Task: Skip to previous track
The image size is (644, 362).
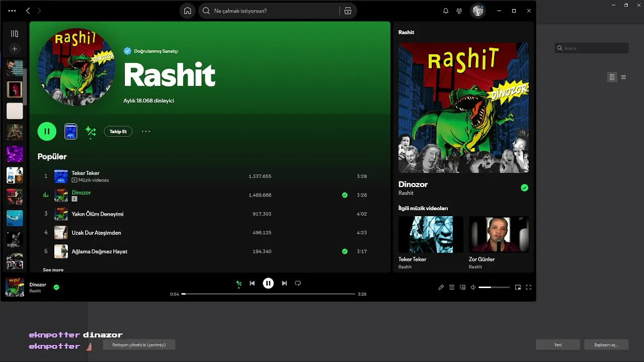Action: click(x=252, y=283)
